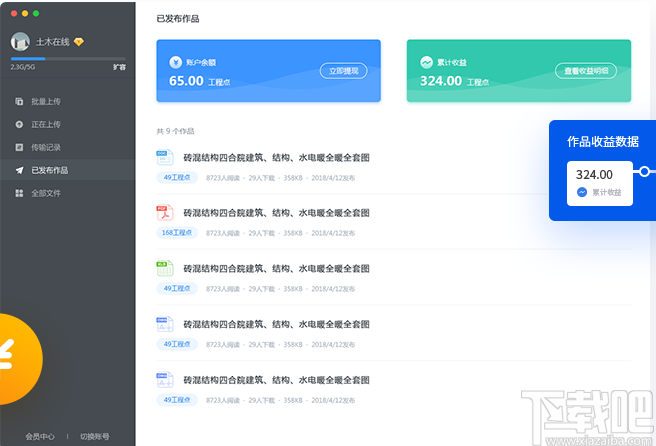The height and width of the screenshot is (446, 656).
Task: Click the 168工程点 price tag
Action: pos(177,233)
